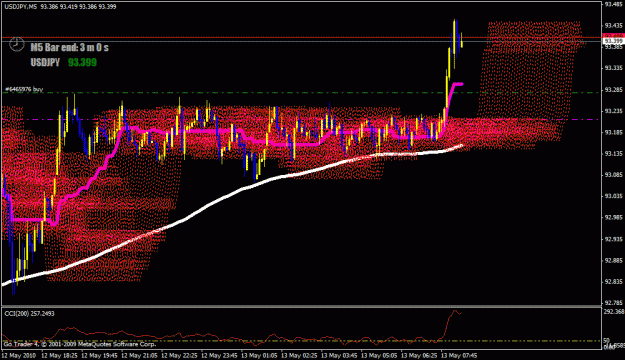Click the 12 May 23:45 time label

coord(219,355)
